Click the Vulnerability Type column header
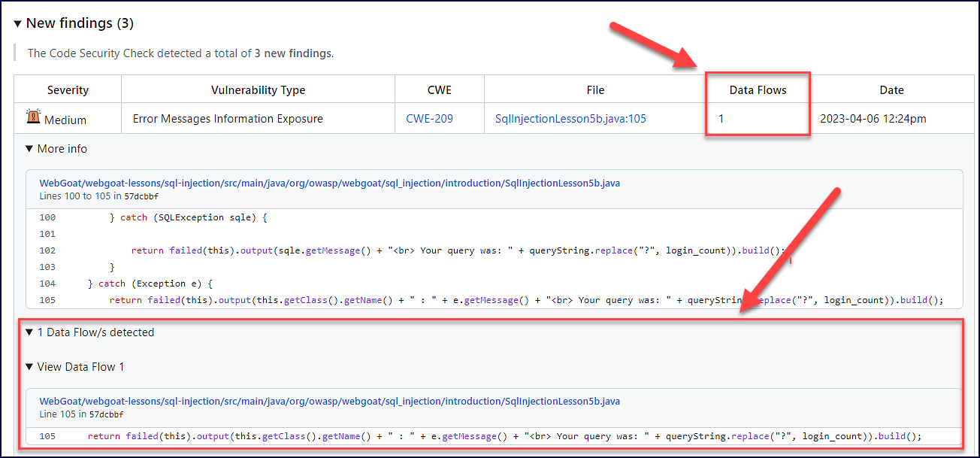This screenshot has height=458, width=980. (x=258, y=90)
